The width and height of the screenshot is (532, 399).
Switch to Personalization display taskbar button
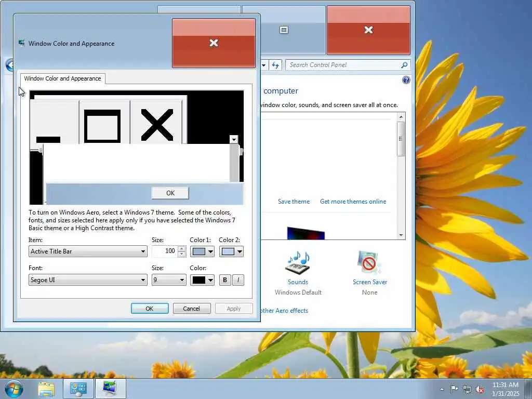coord(110,389)
